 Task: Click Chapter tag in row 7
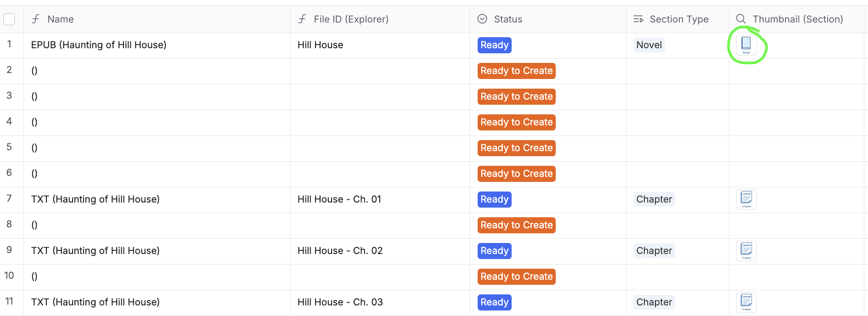click(654, 199)
